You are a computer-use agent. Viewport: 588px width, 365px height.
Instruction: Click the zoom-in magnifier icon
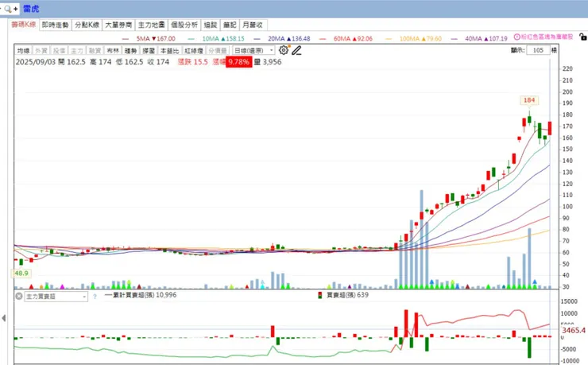point(10,9)
